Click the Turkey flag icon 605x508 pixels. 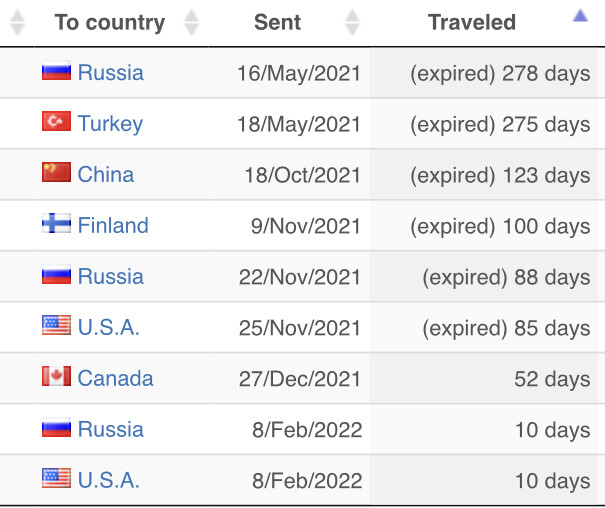56,121
